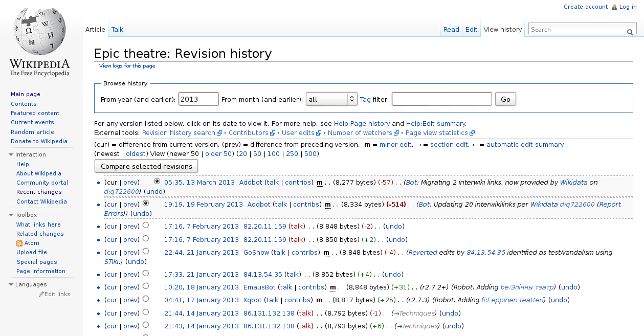This screenshot has height=336, width=644.
Task: Select radio for 05:35, 13 March 2013 revision
Action: (157, 181)
